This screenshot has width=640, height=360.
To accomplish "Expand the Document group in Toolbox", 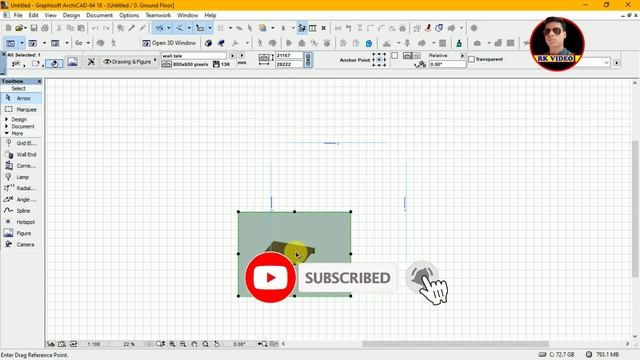I will [7, 127].
